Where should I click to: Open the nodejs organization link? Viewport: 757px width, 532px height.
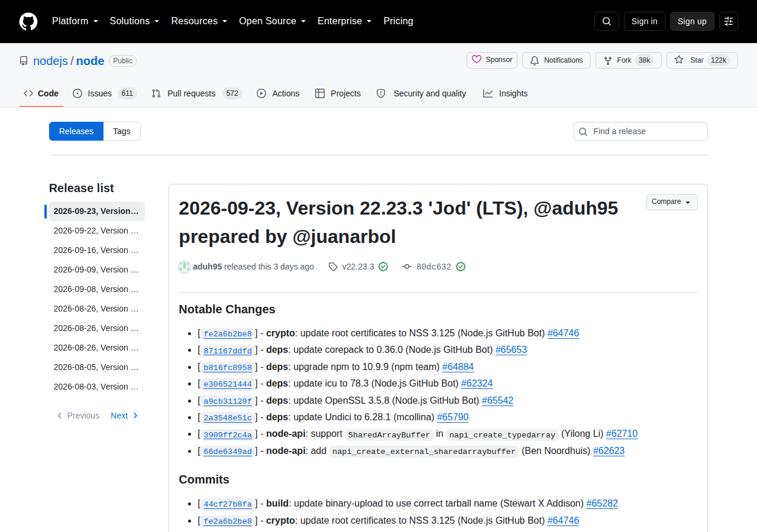point(51,61)
